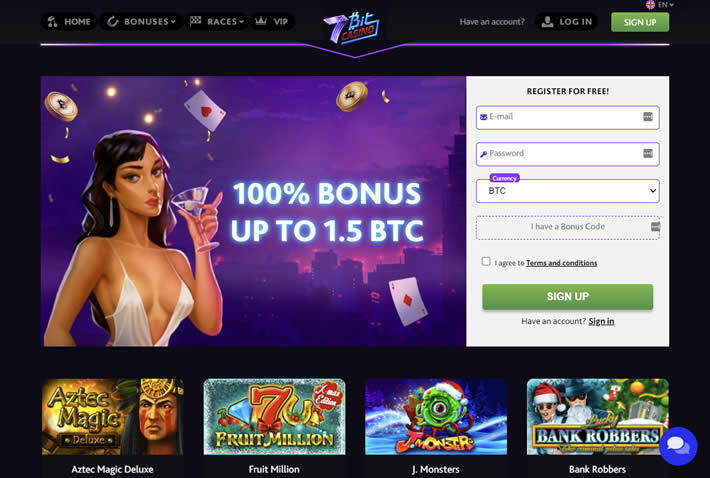Open the live chat bubble icon
The height and width of the screenshot is (478, 710).
tap(678, 446)
